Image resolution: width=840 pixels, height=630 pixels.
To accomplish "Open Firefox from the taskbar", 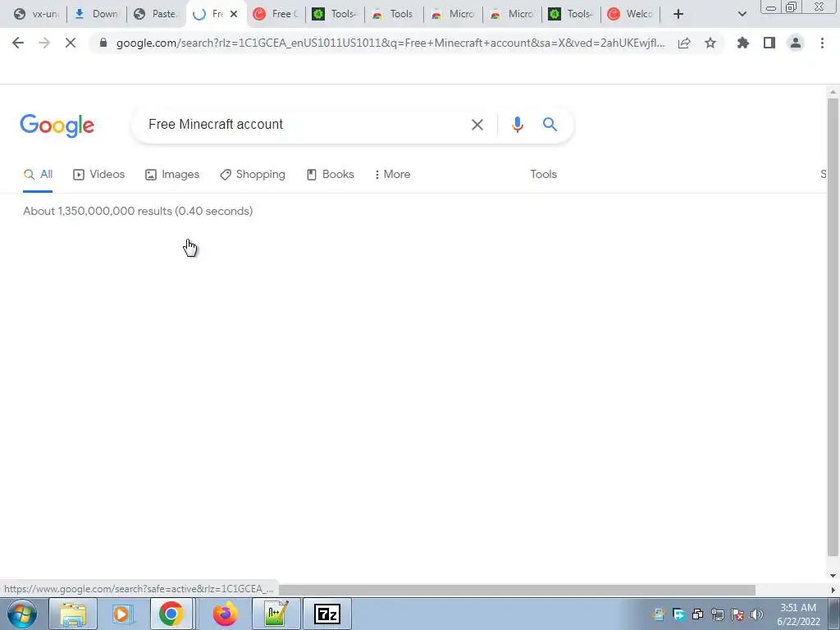I will click(x=225, y=614).
